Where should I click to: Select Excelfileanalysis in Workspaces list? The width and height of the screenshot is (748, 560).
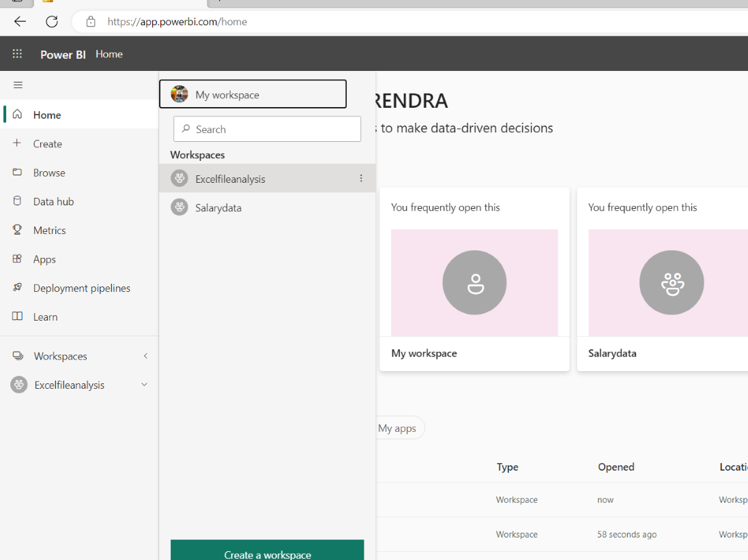pyautogui.click(x=267, y=178)
